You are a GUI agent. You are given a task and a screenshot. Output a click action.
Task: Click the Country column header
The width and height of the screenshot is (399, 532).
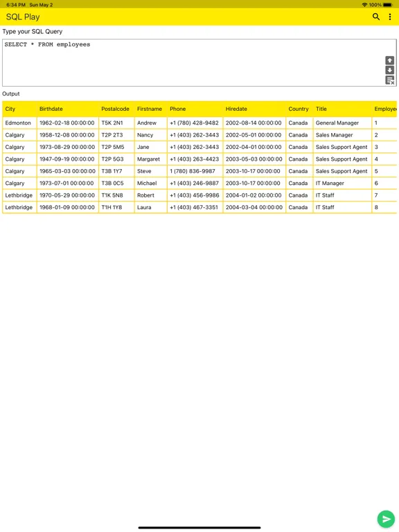coord(299,109)
